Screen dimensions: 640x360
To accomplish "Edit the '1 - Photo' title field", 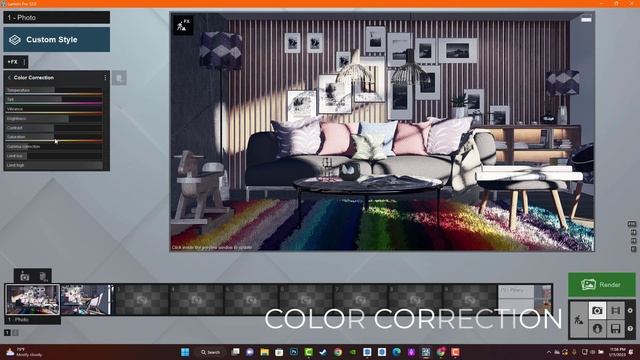I will (57, 18).
